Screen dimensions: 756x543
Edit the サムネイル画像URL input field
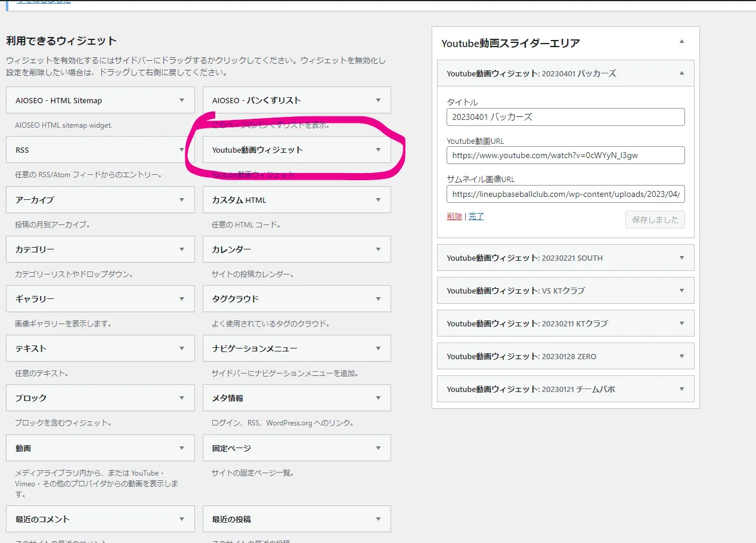click(x=565, y=194)
